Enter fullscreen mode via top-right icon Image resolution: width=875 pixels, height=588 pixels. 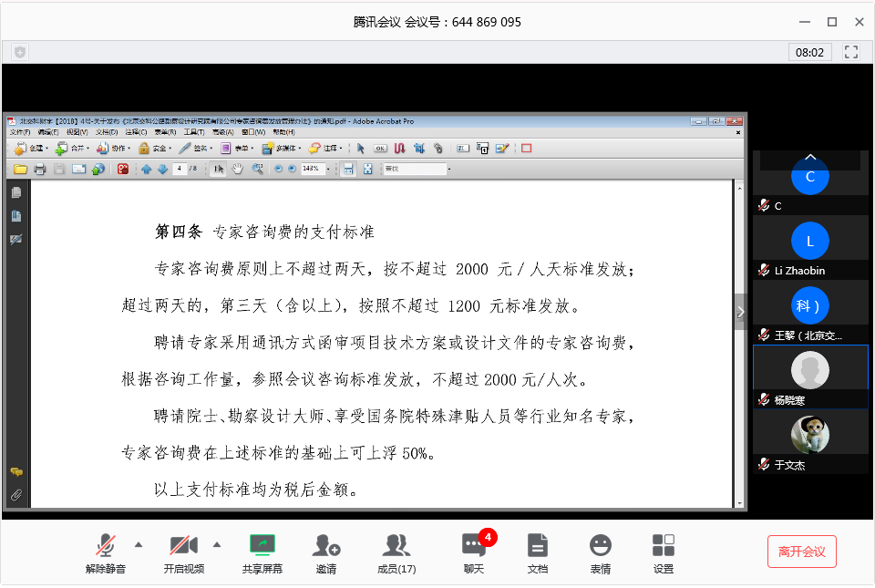click(851, 53)
